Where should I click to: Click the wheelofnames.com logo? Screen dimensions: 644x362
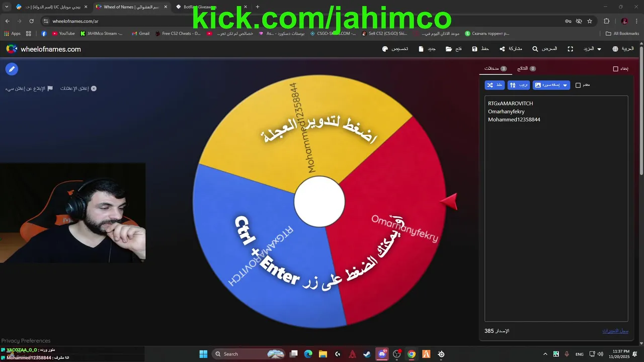(43, 49)
